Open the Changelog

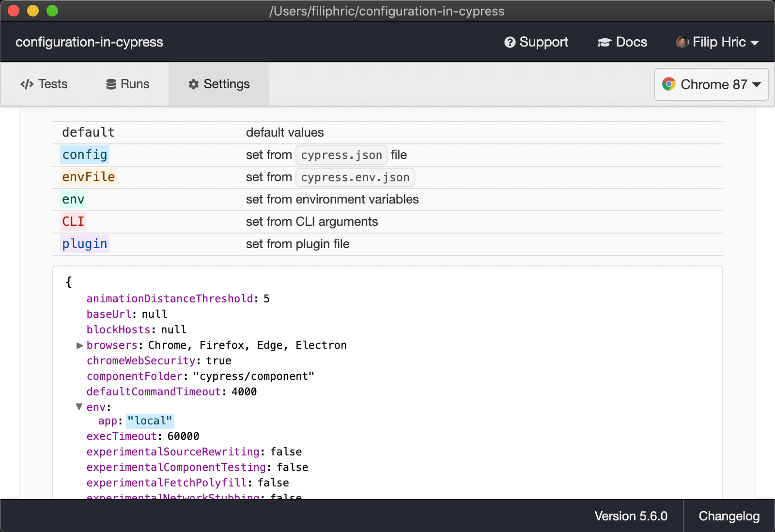click(728, 516)
